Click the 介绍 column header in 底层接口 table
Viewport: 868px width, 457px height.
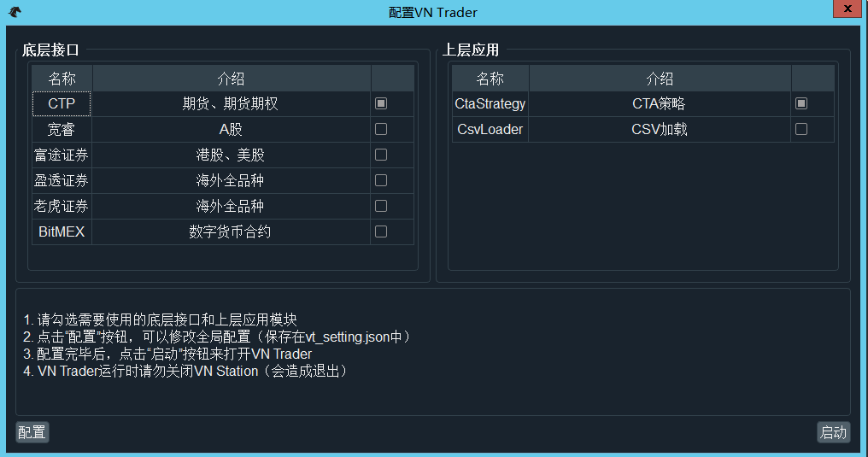click(x=231, y=79)
